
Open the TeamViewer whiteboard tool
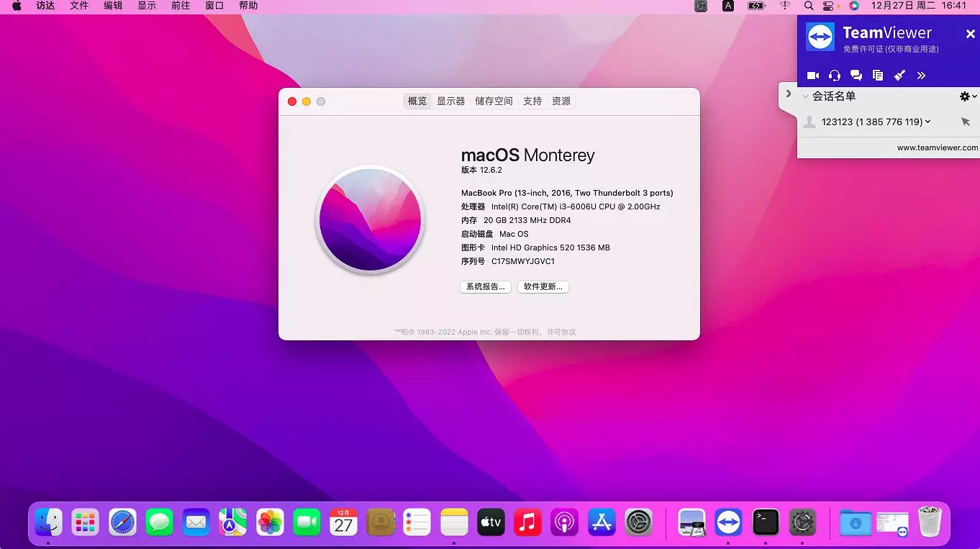(x=899, y=75)
